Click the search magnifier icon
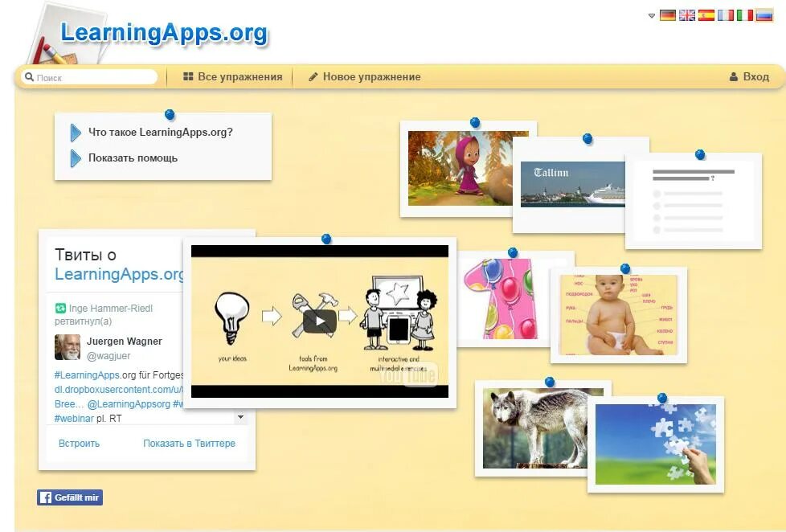The image size is (786, 532). click(x=29, y=76)
